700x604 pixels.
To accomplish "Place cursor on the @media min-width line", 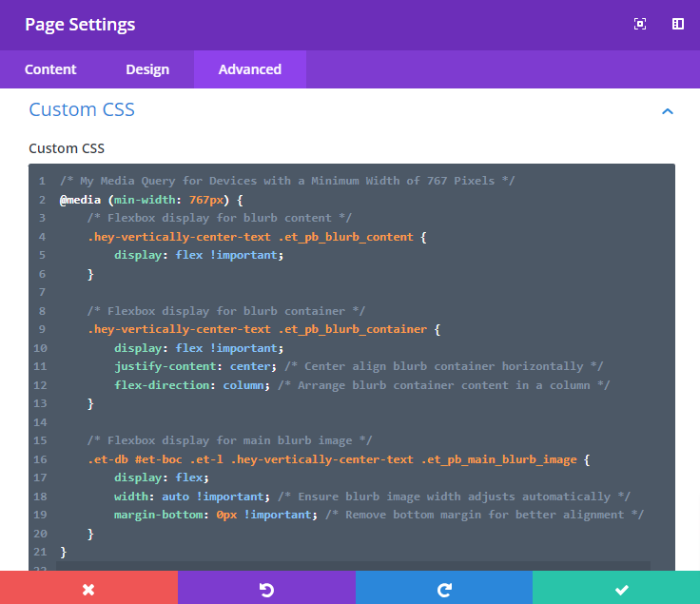I will [x=152, y=200].
